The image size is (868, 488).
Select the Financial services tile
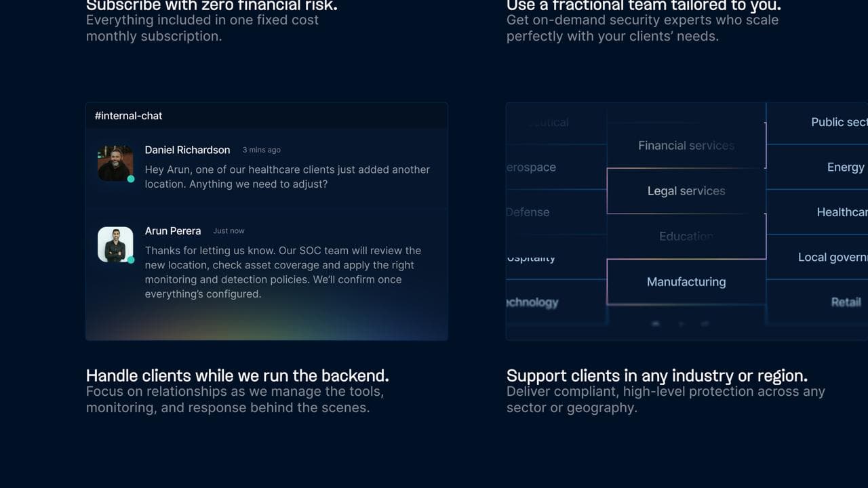point(686,145)
